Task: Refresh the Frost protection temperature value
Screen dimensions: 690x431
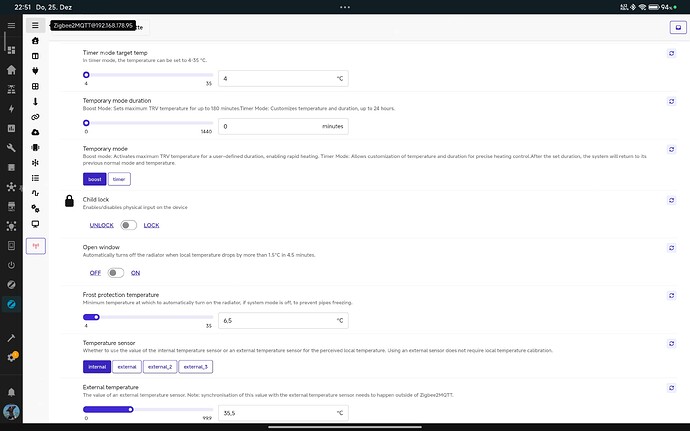Action: click(x=672, y=295)
